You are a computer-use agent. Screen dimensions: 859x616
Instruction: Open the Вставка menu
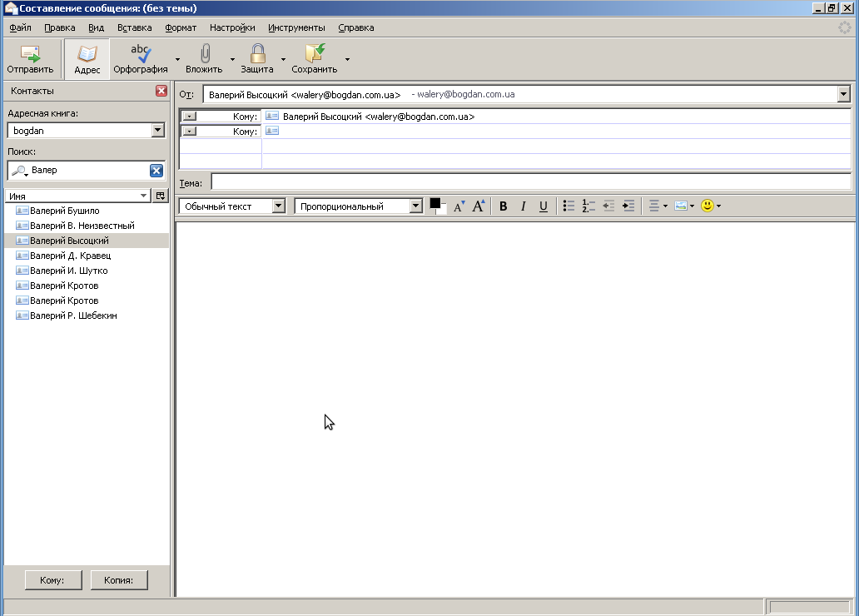coord(134,27)
